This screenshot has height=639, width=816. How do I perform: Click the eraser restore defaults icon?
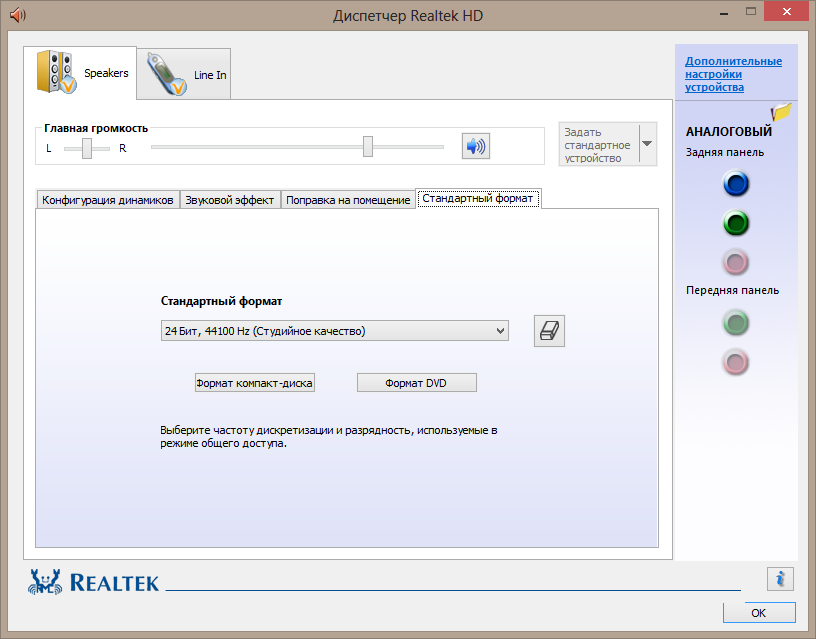pos(549,331)
